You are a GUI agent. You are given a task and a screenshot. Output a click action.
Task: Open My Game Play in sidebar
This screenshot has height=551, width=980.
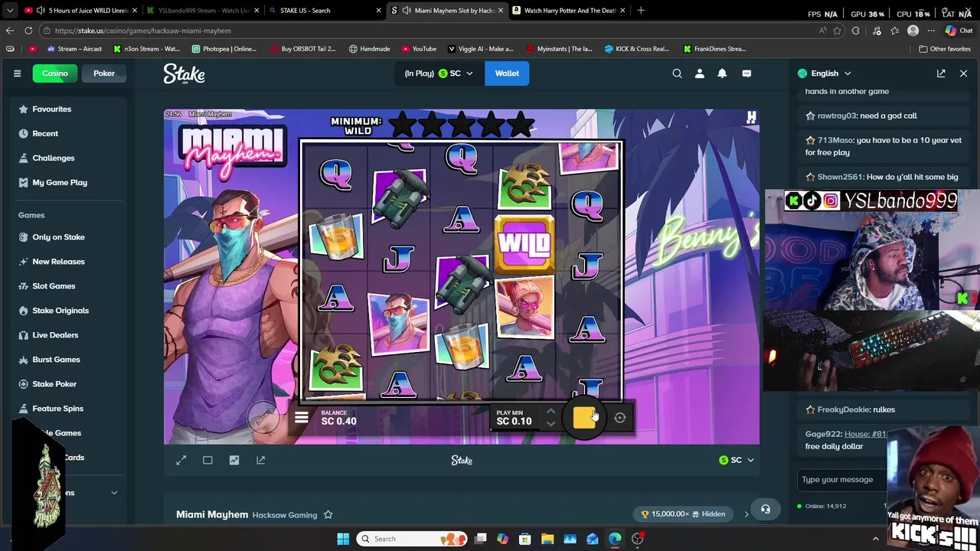coord(69,182)
